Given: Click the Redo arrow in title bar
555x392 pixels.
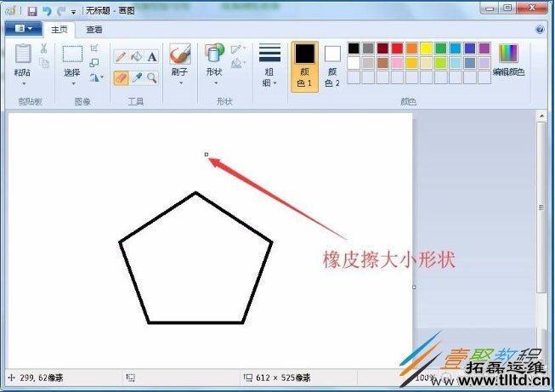Looking at the screenshot, I should click(x=61, y=11).
